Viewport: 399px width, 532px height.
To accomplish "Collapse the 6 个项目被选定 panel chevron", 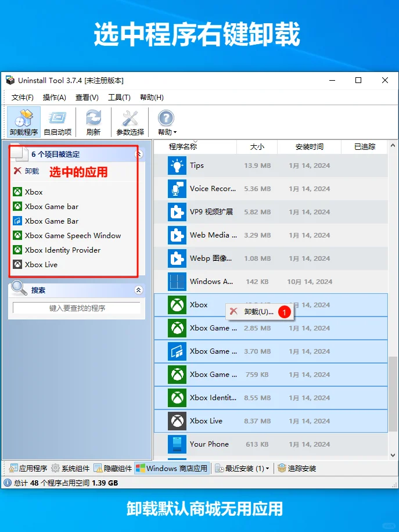I will (x=138, y=154).
